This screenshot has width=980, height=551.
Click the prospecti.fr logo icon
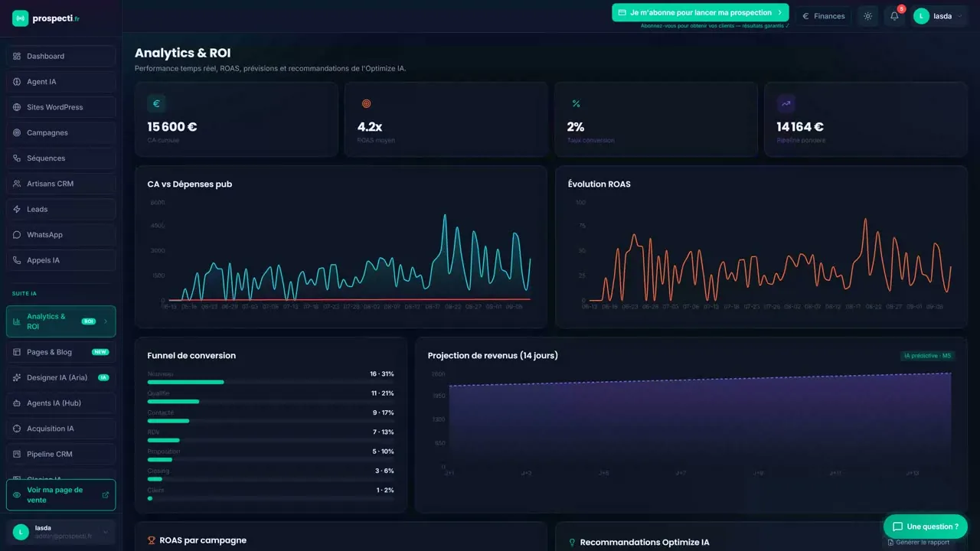point(20,18)
